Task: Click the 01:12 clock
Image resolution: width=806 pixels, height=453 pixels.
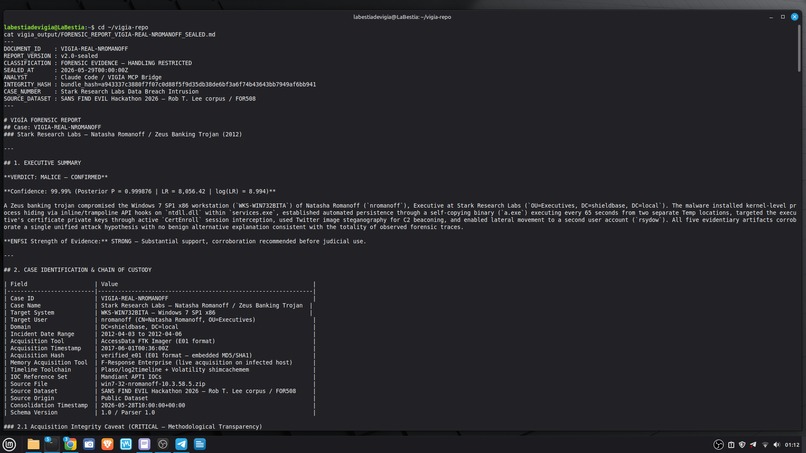Action: point(792,445)
